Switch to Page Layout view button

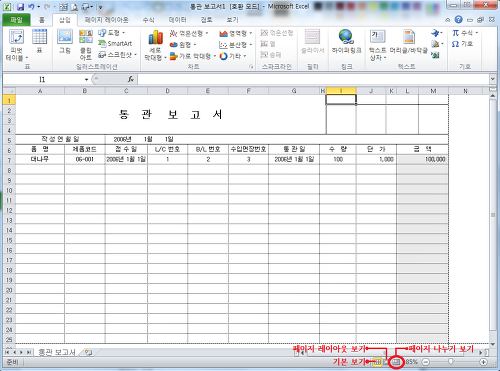point(386,362)
